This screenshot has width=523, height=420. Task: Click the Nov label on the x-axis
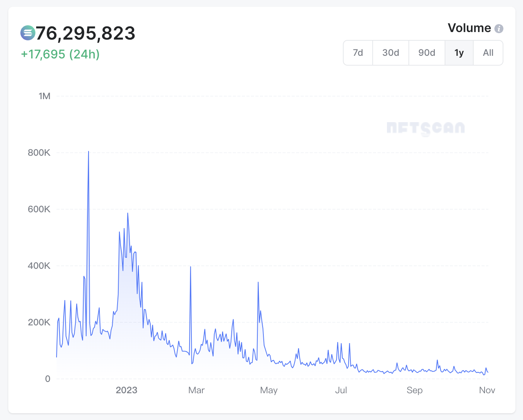tap(487, 390)
